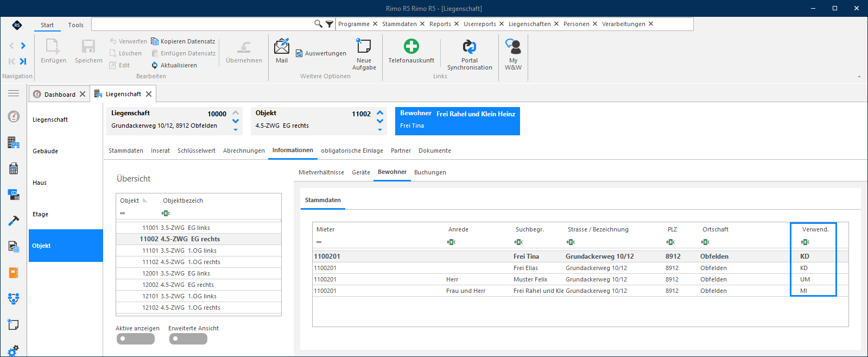Viewport: 868px width, 357px height.
Task: Click the My W&W icon
Action: click(x=513, y=46)
